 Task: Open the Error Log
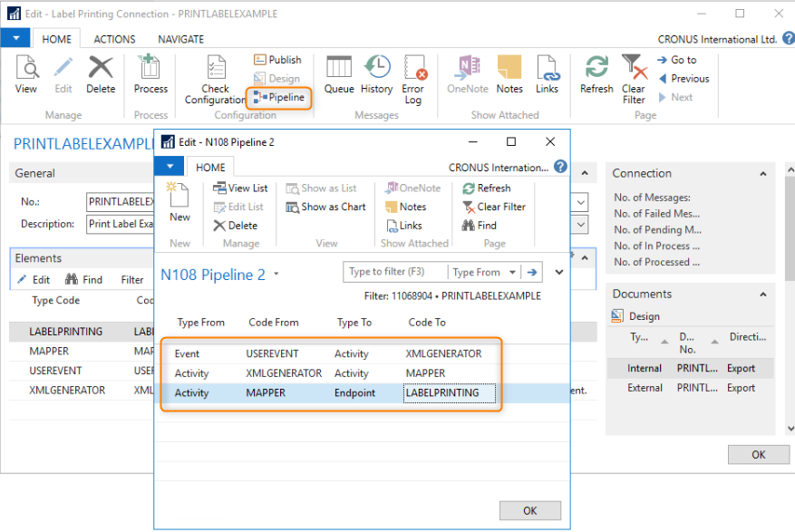coord(413,80)
